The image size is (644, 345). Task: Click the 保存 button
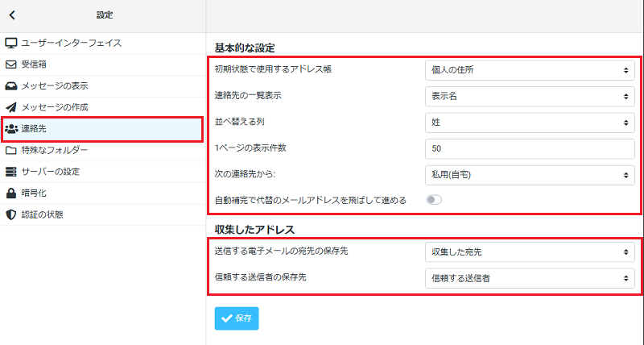point(237,318)
